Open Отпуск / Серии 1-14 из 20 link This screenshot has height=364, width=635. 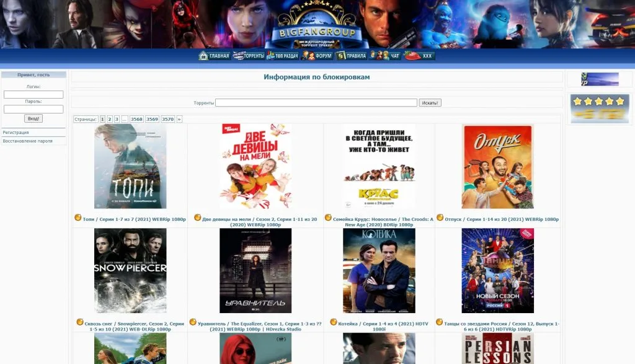click(x=502, y=220)
